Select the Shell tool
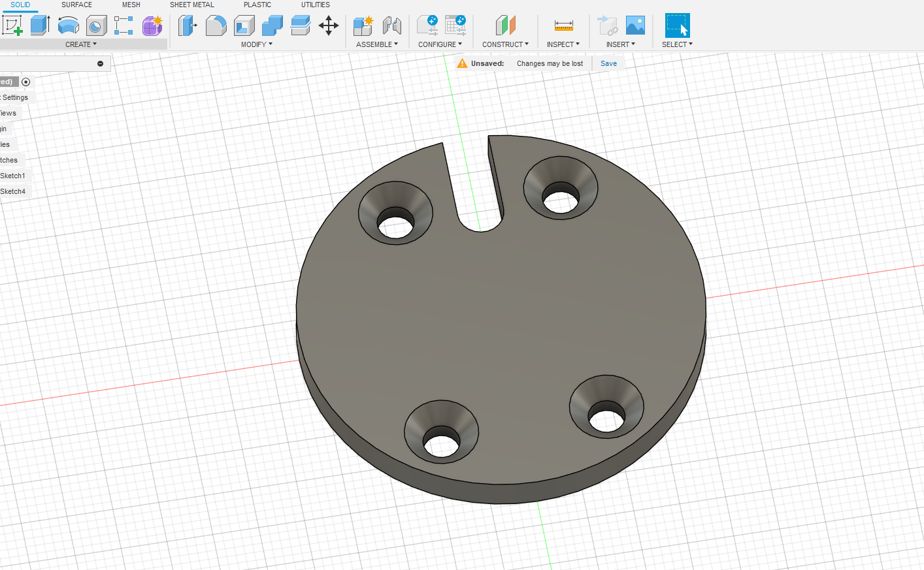Screen dimensions: 924x570 pos(244,25)
